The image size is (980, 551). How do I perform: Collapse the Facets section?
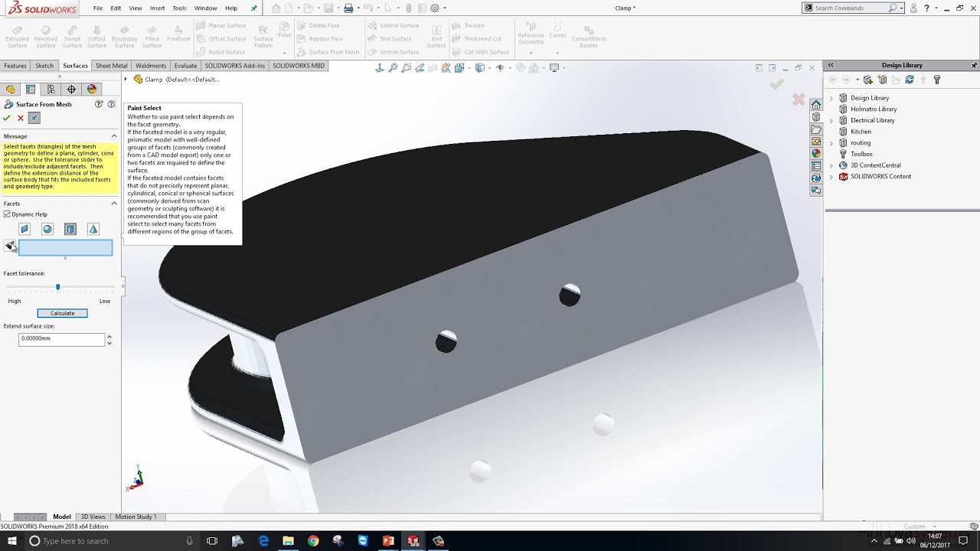114,204
